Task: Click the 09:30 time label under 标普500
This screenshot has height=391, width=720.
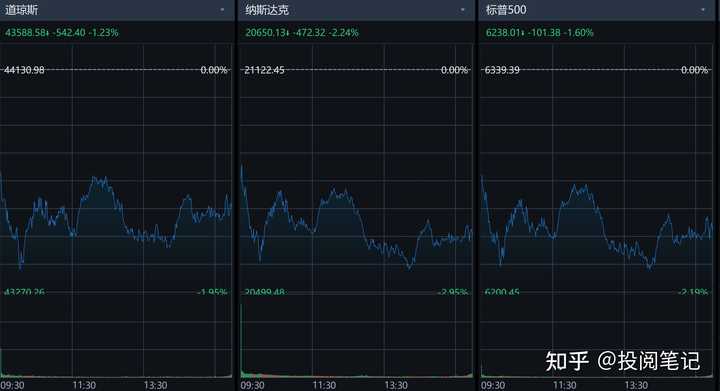Action: click(x=493, y=385)
